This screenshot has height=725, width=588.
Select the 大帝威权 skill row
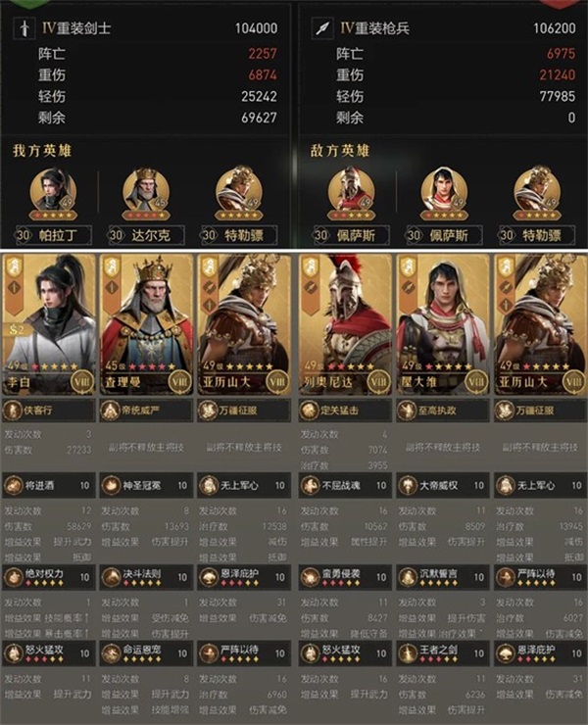pos(443,486)
